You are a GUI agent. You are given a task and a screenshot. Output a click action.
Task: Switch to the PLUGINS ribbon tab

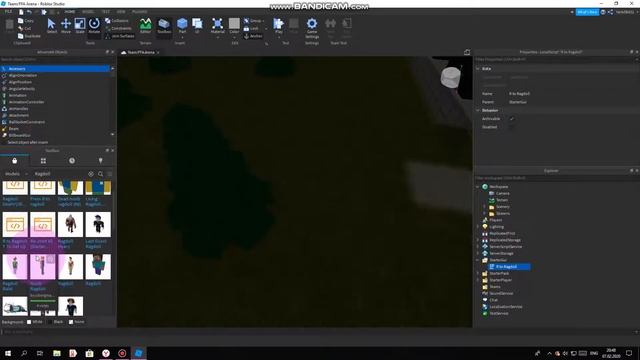[140, 12]
